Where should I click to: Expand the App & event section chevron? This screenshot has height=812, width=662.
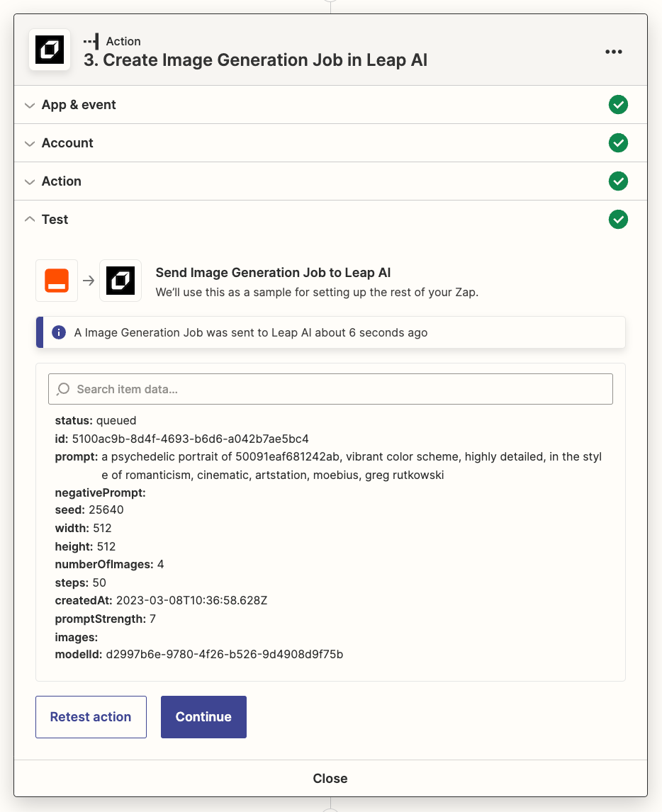(x=29, y=106)
